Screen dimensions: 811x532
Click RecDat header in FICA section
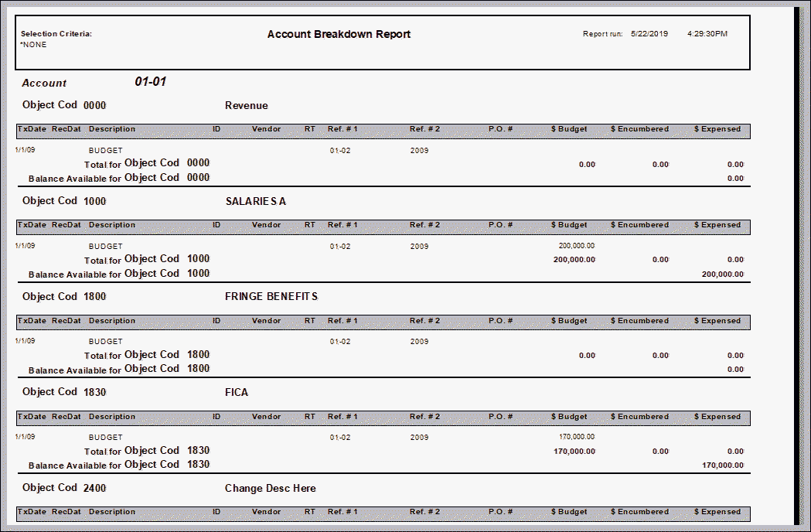click(x=66, y=417)
